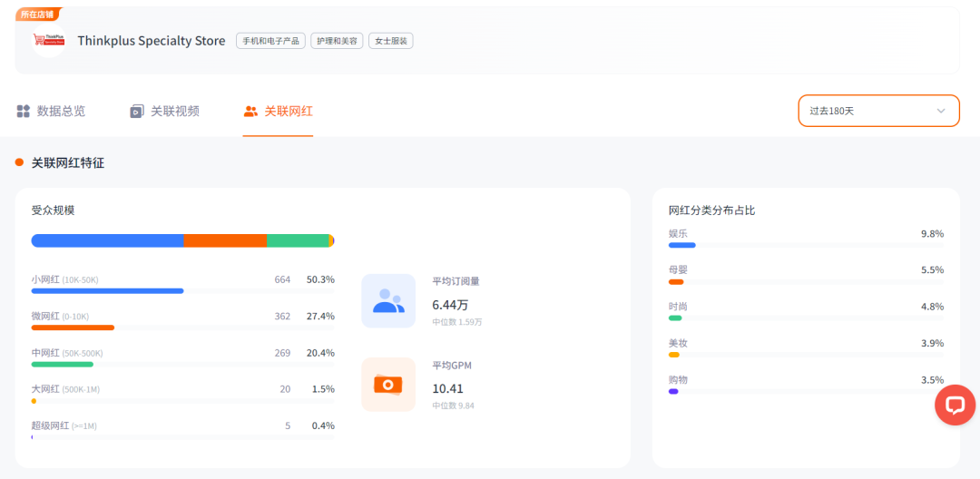Click the blue segment of stacked audience bar
Viewport: 980px width, 479px height.
pyautogui.click(x=107, y=240)
